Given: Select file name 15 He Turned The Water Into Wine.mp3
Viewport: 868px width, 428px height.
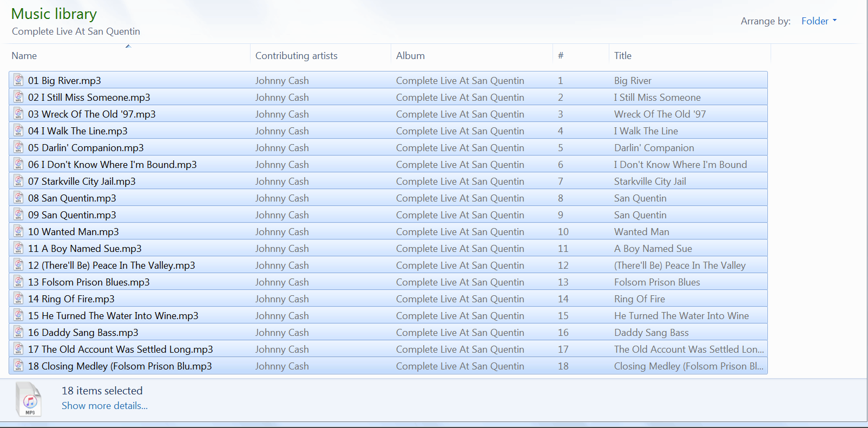Looking at the screenshot, I should point(113,316).
